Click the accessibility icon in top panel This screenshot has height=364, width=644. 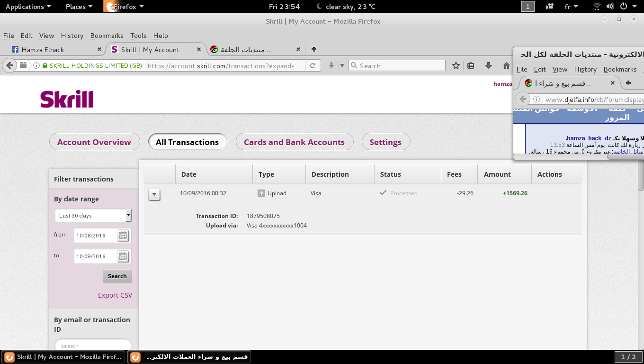[550, 7]
